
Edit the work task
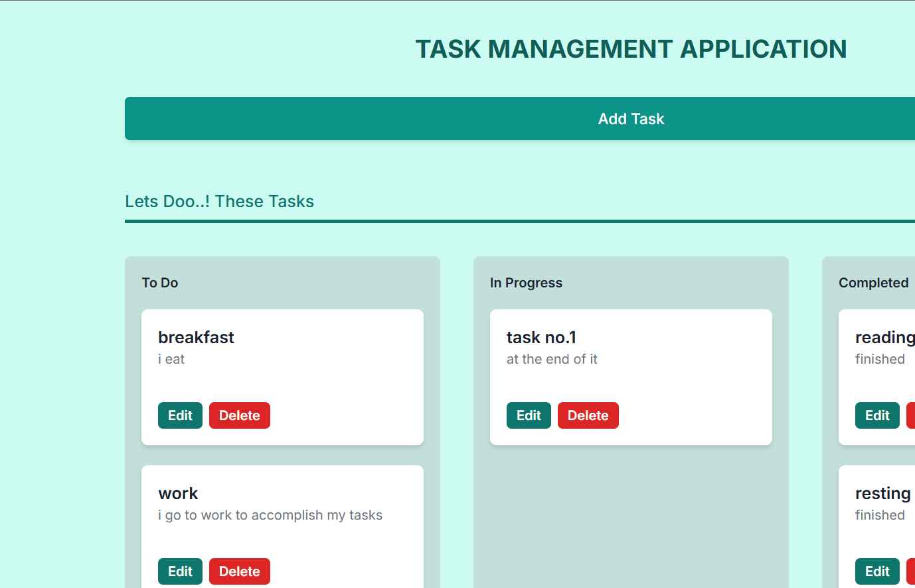pos(180,571)
